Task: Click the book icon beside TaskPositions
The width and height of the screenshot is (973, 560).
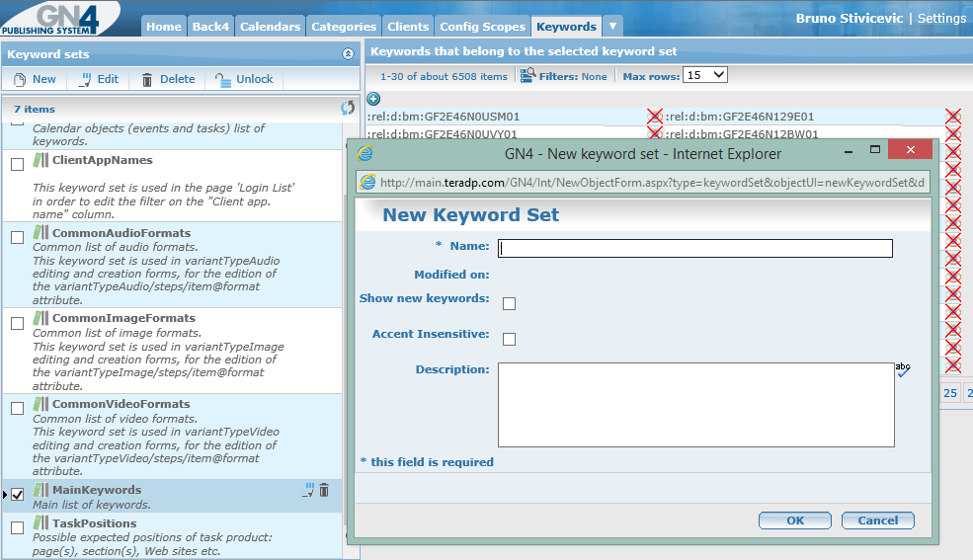Action: coord(41,522)
